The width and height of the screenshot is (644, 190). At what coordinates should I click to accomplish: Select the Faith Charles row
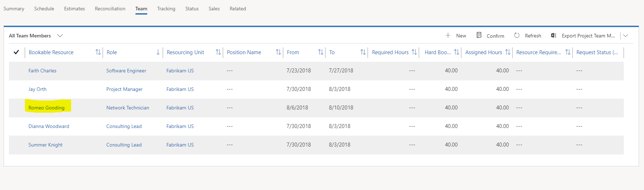tap(316, 71)
